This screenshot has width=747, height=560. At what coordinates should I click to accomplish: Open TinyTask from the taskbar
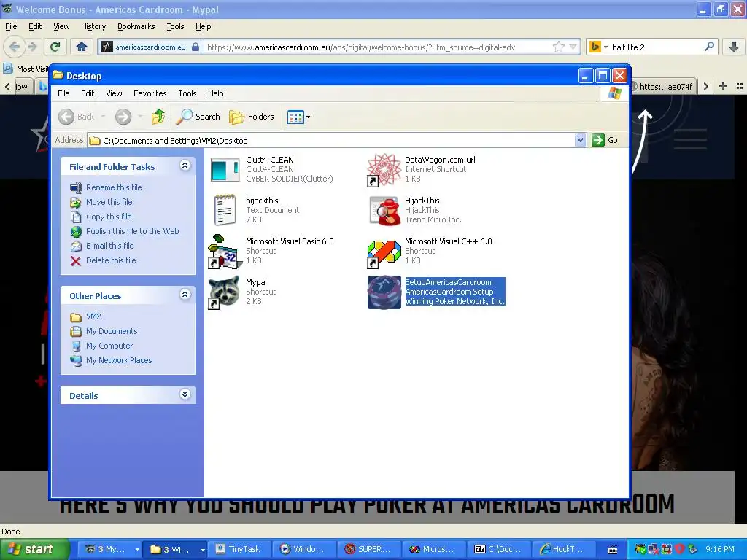(239, 549)
